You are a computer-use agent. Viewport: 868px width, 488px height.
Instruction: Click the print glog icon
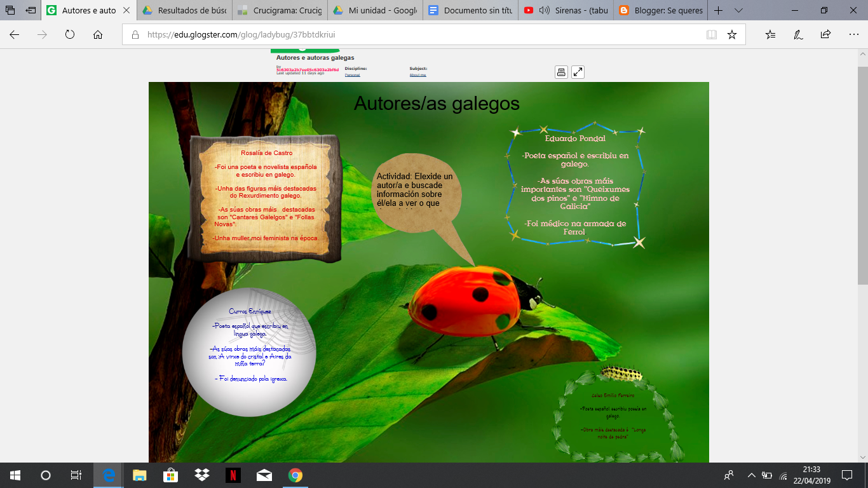561,72
